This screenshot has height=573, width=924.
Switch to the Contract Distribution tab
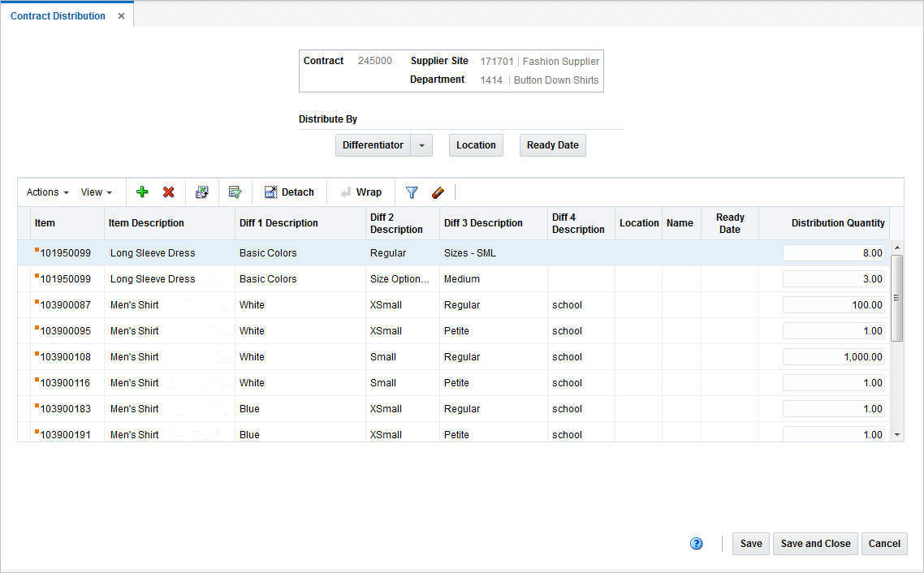pyautogui.click(x=57, y=15)
